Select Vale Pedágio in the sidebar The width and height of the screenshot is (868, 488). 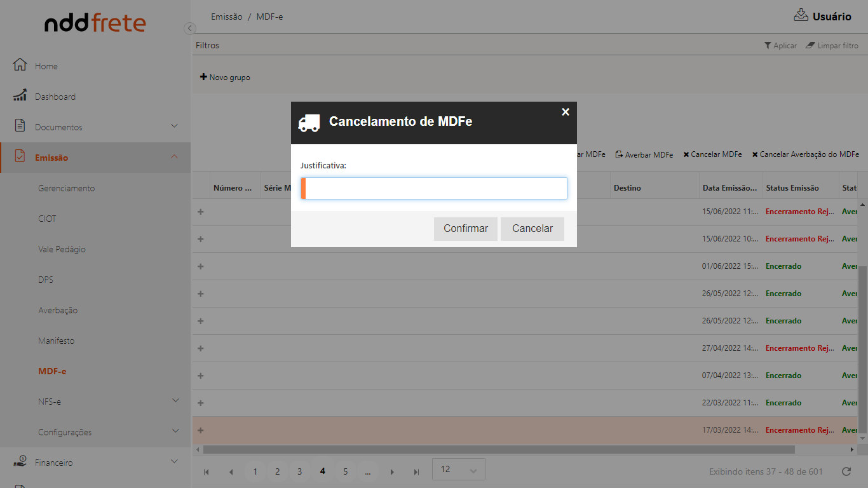[62, 249]
